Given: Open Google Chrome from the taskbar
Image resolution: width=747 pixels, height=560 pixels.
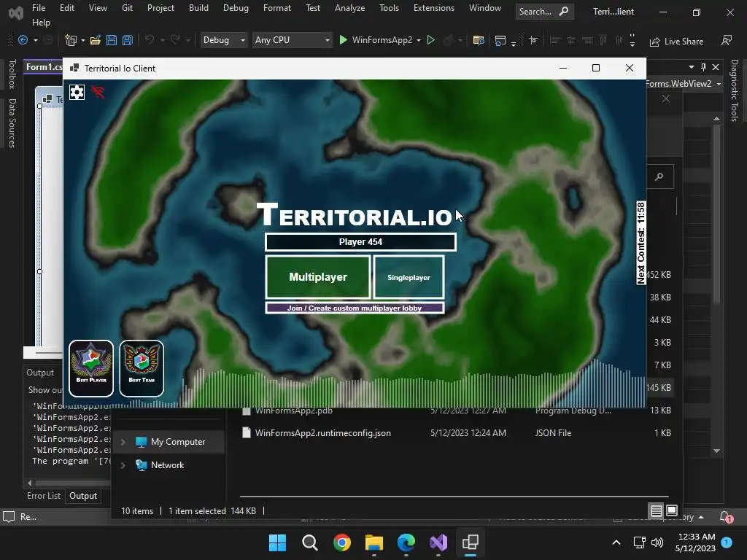Looking at the screenshot, I should (341, 542).
